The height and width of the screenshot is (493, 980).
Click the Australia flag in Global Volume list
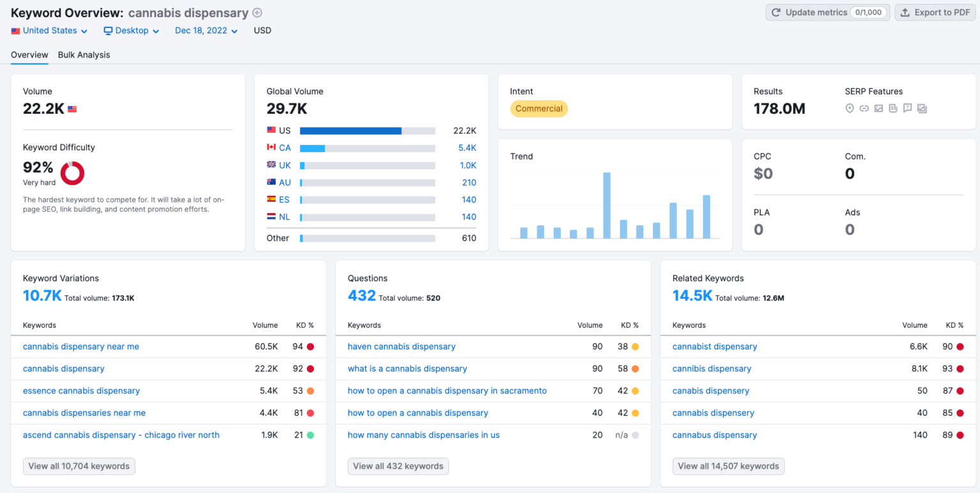[x=271, y=182]
